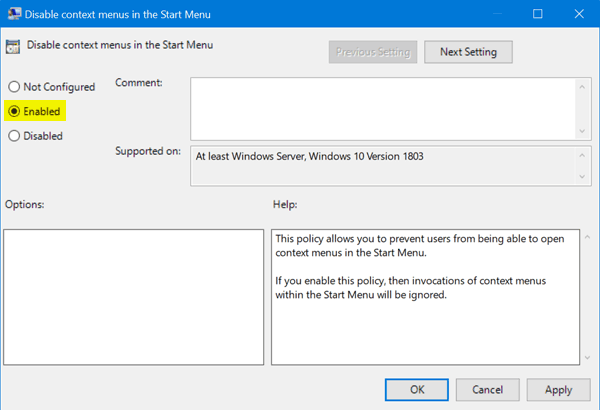600x410 pixels.
Task: Click the Previous Setting button
Action: coord(372,51)
